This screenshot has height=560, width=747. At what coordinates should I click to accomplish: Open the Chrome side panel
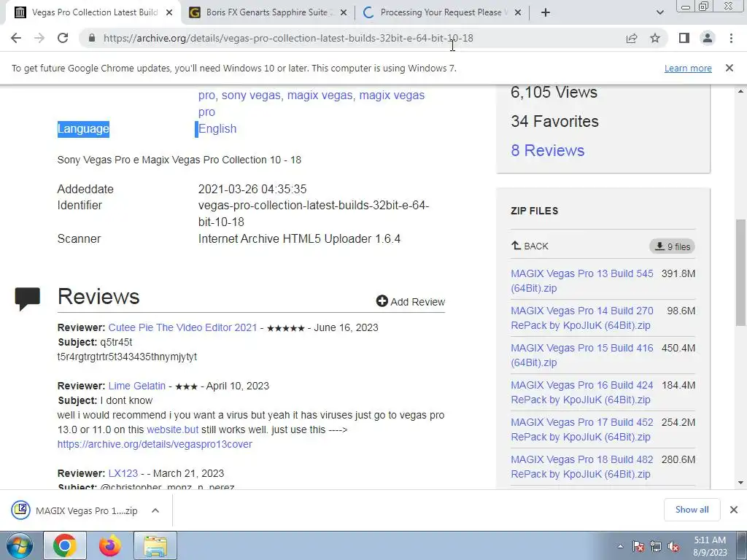[684, 38]
